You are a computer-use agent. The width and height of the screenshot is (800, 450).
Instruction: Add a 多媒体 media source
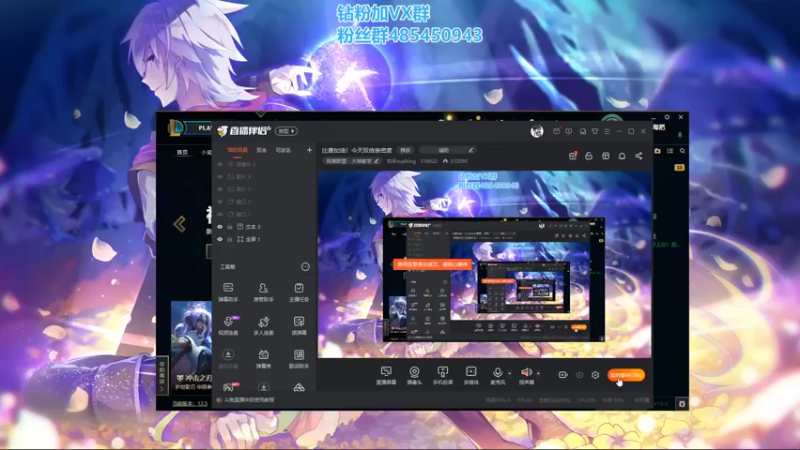[x=471, y=376]
